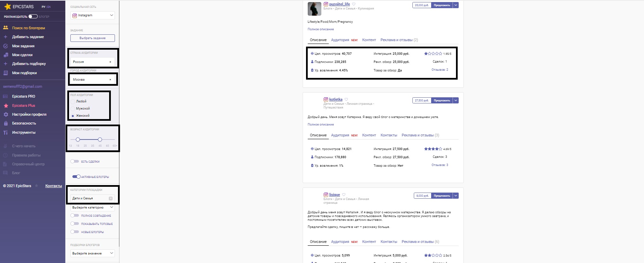
Task: Enable the Полное совпадение toggle
Action: pyautogui.click(x=74, y=215)
